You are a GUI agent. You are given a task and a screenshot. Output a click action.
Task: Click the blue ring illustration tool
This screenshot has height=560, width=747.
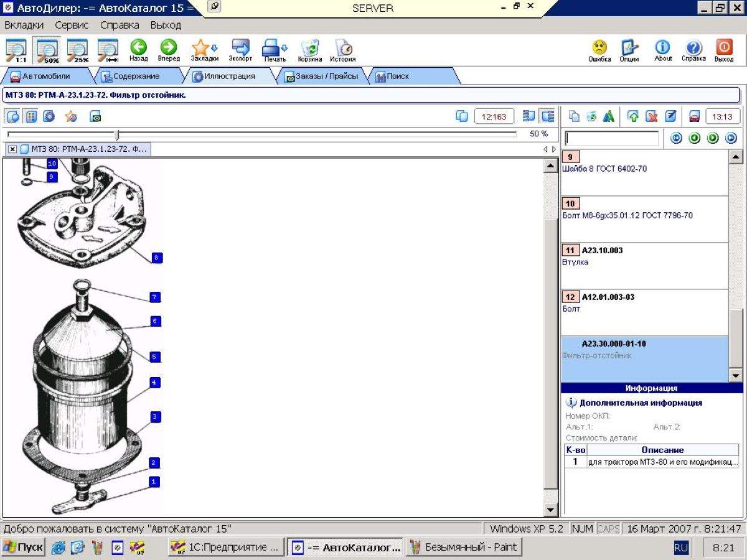coord(48,116)
